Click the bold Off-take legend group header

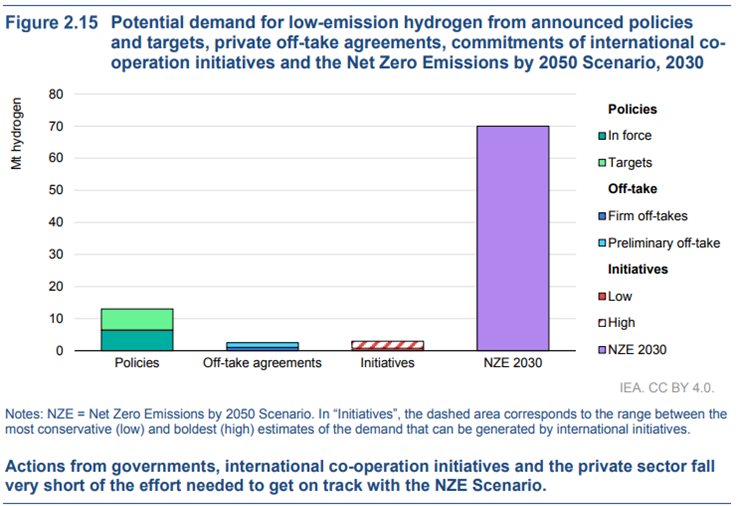point(631,189)
